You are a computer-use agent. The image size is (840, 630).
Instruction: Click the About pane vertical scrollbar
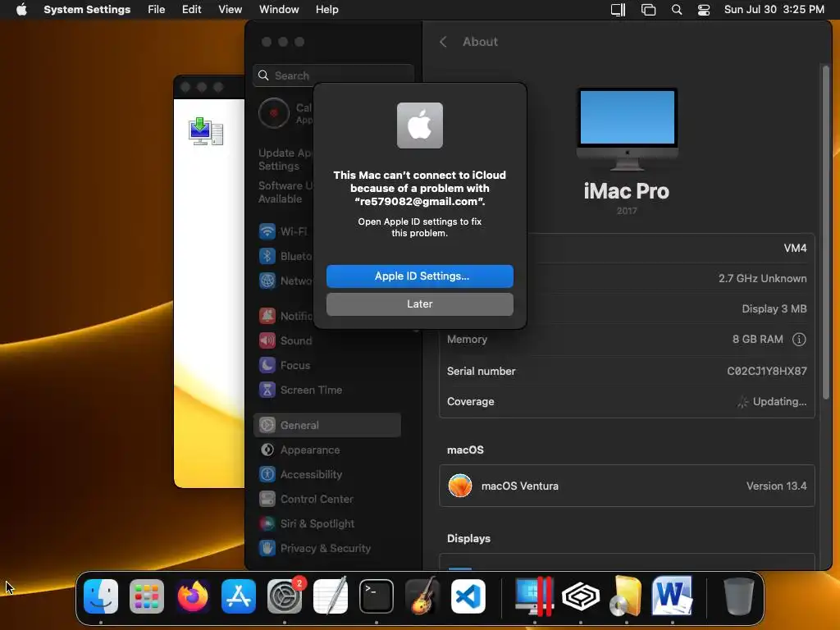pos(825,232)
